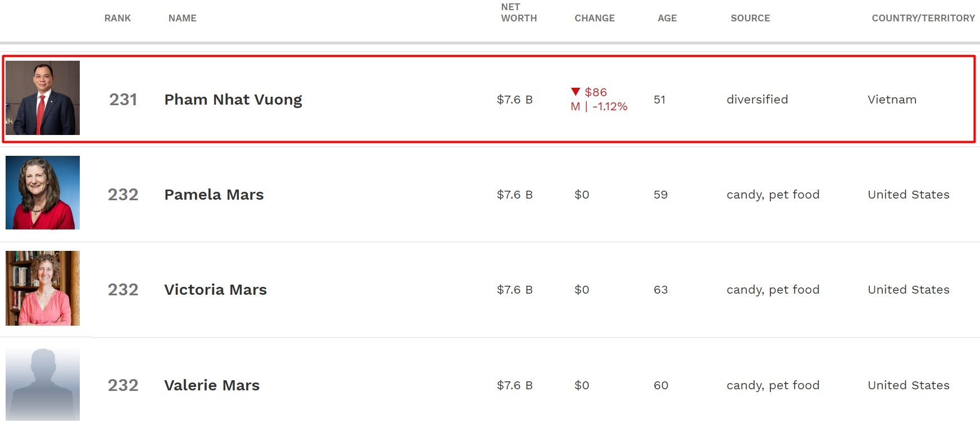This screenshot has height=432, width=980.
Task: Click the diversified source entry
Action: point(757,100)
